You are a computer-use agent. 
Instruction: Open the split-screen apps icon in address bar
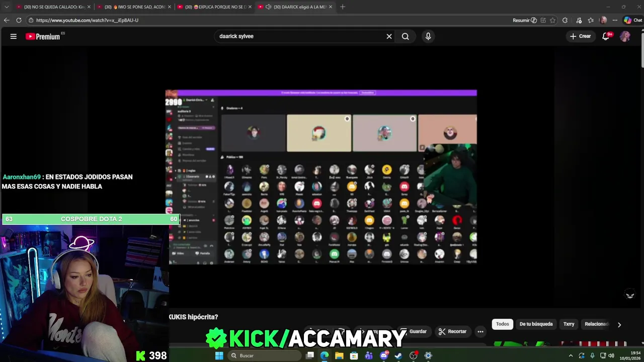pyautogui.click(x=543, y=20)
